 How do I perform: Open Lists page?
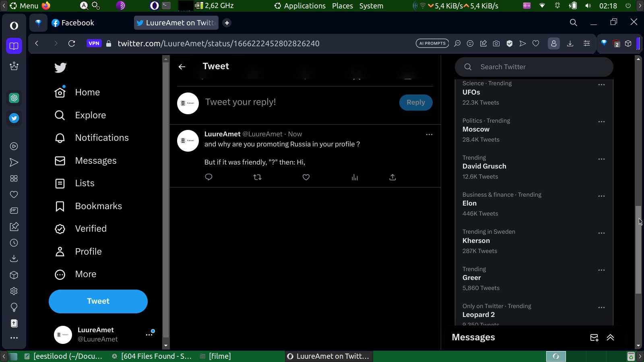click(x=74, y=183)
